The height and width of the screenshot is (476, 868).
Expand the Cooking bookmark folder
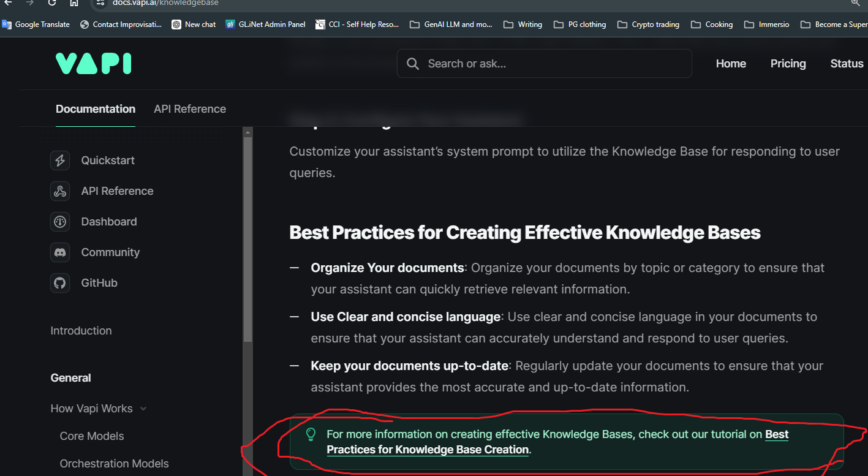(712, 25)
